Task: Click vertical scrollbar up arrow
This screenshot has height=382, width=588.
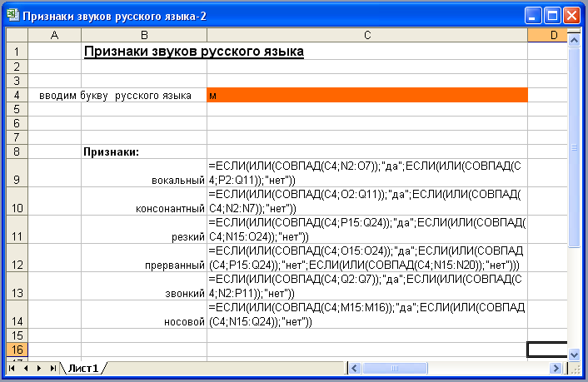Action: [574, 40]
